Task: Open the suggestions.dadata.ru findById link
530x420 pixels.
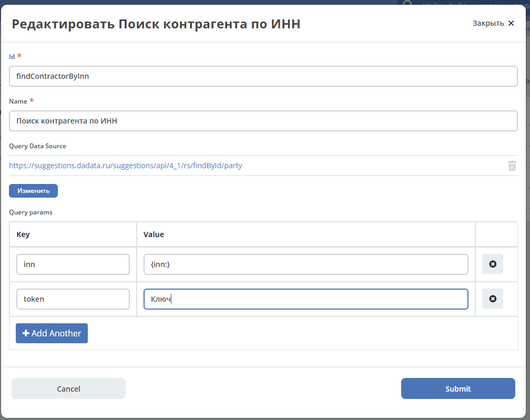Action: click(125, 166)
